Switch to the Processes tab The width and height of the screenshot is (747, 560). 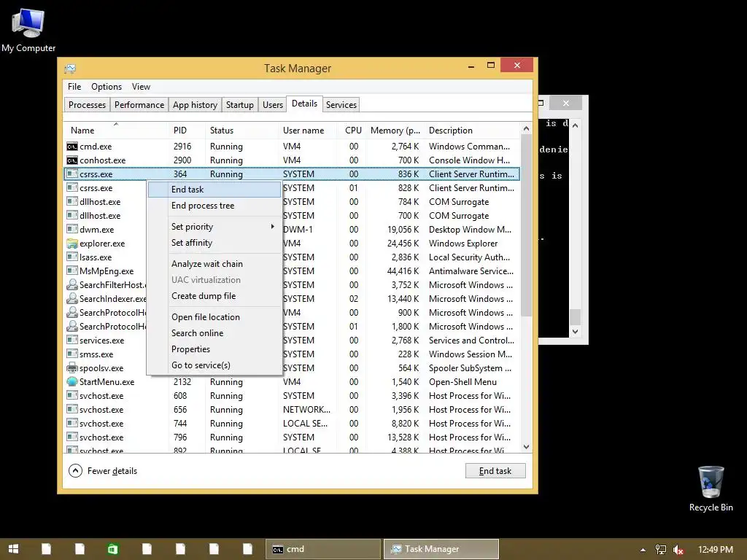click(x=88, y=105)
